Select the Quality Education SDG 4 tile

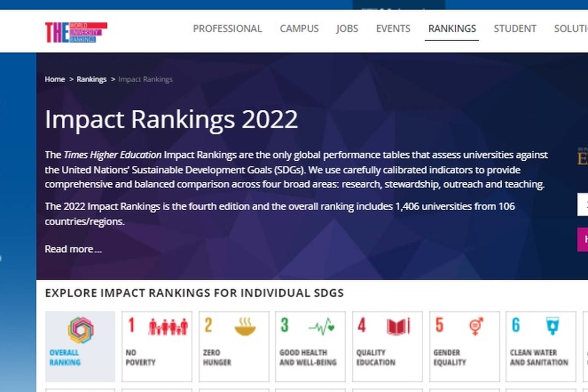pos(387,346)
